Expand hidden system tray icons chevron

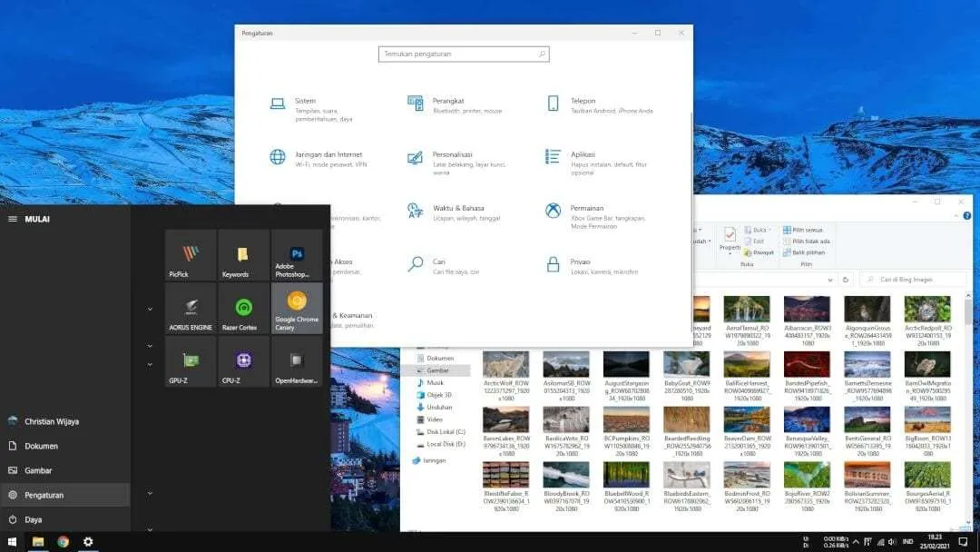coord(856,542)
